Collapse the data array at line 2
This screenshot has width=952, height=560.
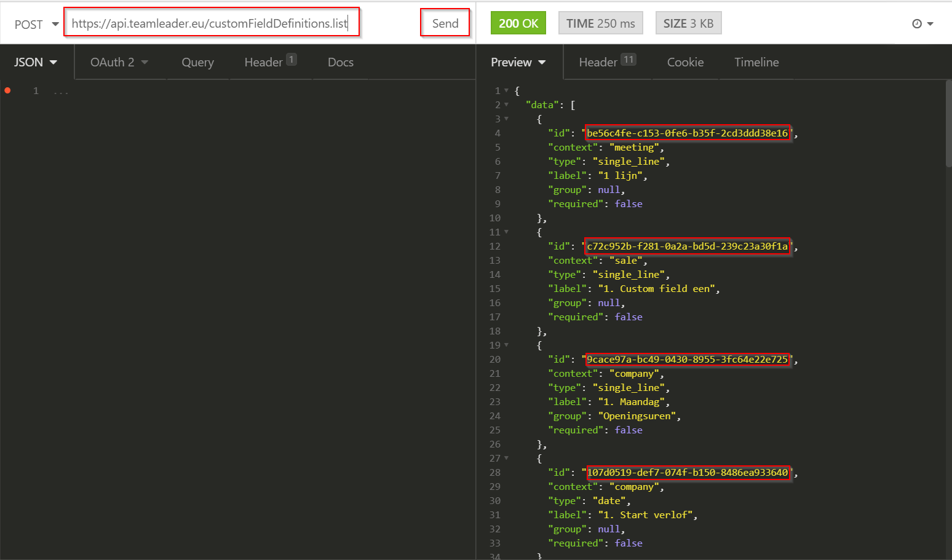click(507, 105)
